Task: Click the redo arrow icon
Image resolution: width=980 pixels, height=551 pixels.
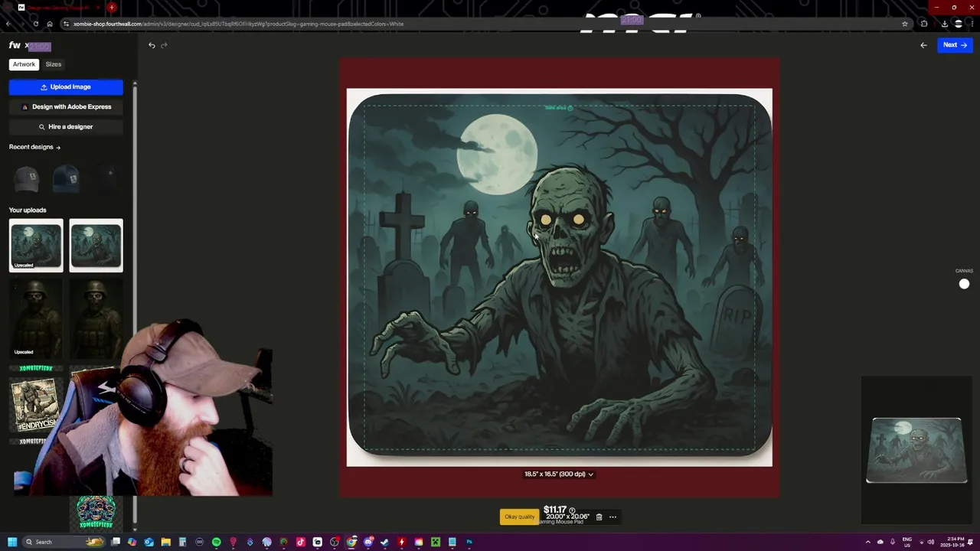Action: pyautogui.click(x=164, y=45)
